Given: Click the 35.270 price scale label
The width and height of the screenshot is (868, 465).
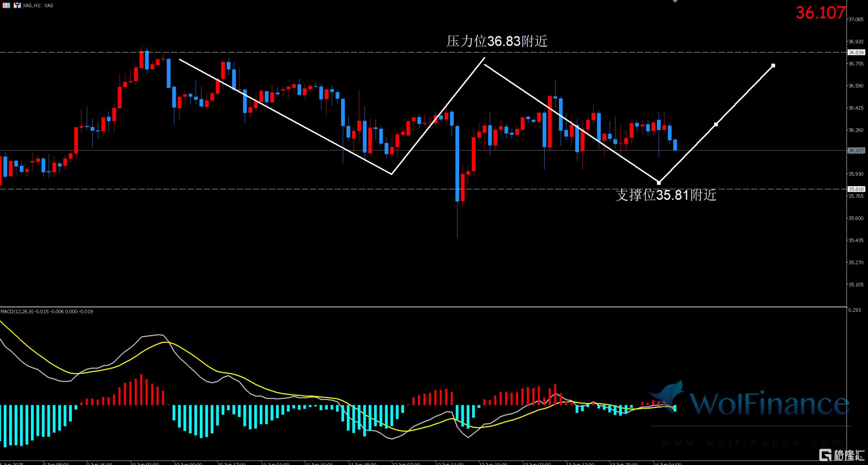Looking at the screenshot, I should (x=856, y=262).
